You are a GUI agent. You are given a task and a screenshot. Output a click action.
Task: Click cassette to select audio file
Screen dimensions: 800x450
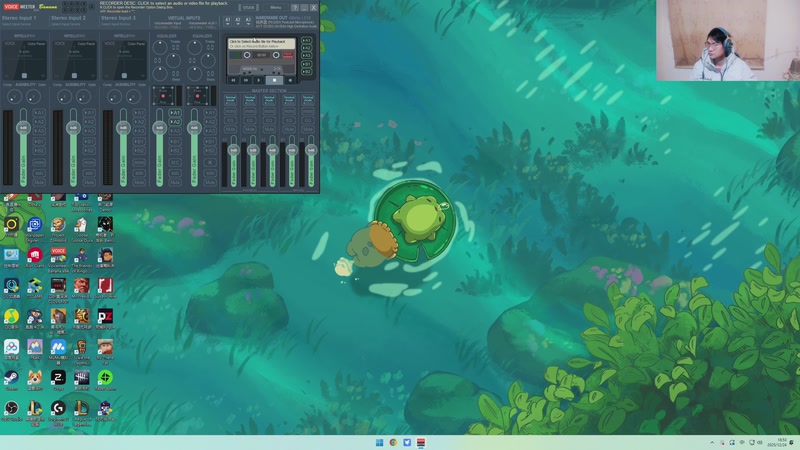click(x=261, y=44)
